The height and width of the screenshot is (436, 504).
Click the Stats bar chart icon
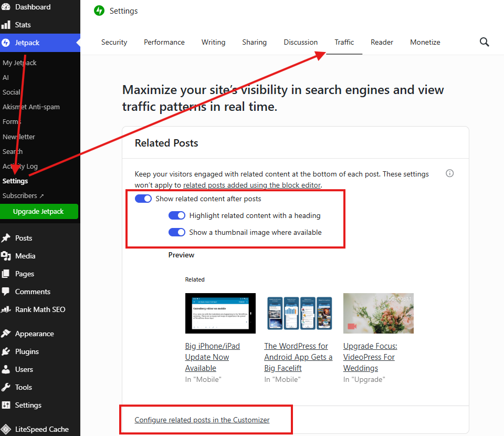(x=5, y=25)
